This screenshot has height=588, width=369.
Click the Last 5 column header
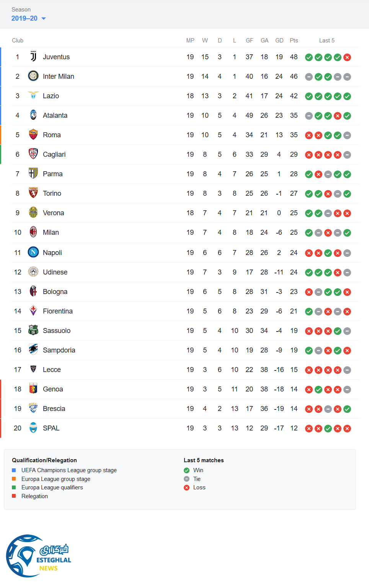327,41
